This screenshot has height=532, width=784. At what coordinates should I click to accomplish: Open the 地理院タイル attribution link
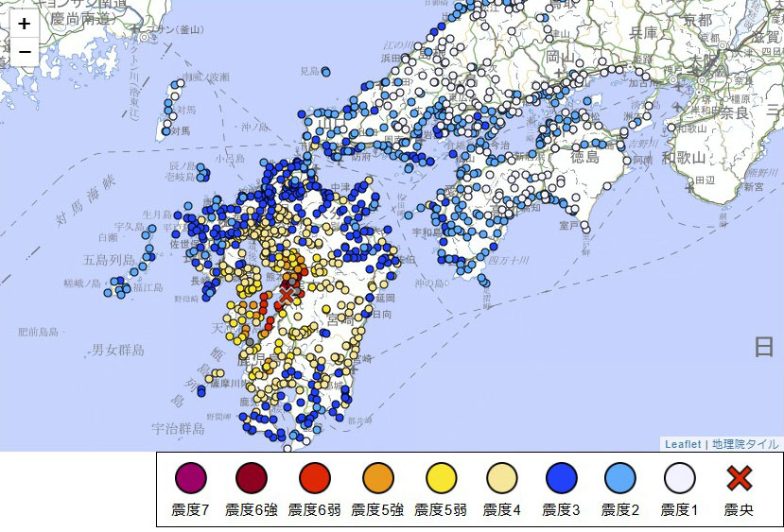coord(745,444)
